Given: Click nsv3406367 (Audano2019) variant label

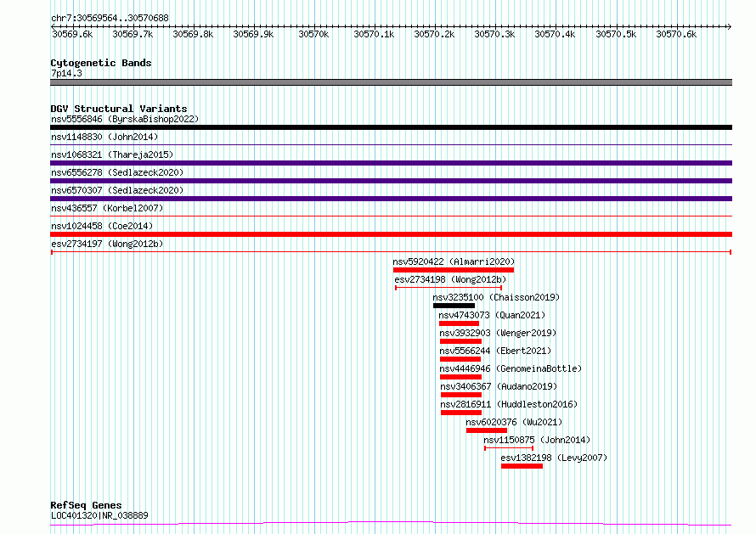Looking at the screenshot, I should (499, 386).
